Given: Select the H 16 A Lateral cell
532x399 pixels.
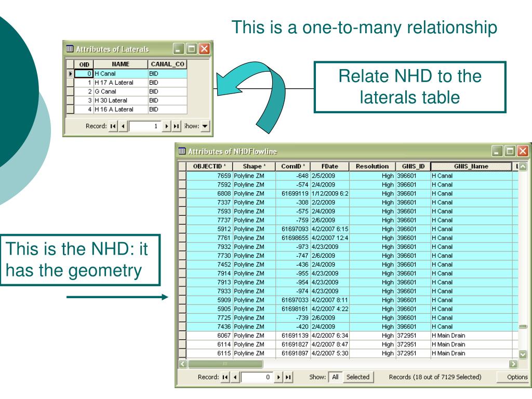Looking at the screenshot, I should (121, 109).
